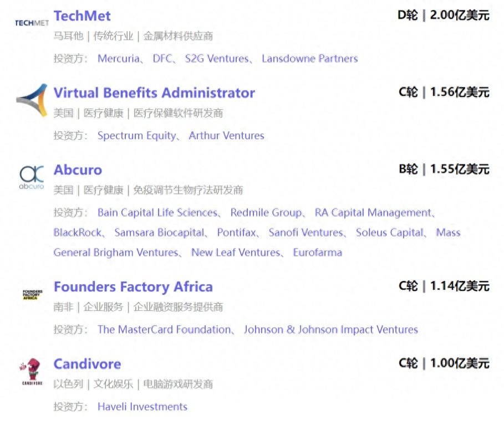This screenshot has width=504, height=426.
Task: Open the Founders Factory Africa title
Action: (133, 287)
